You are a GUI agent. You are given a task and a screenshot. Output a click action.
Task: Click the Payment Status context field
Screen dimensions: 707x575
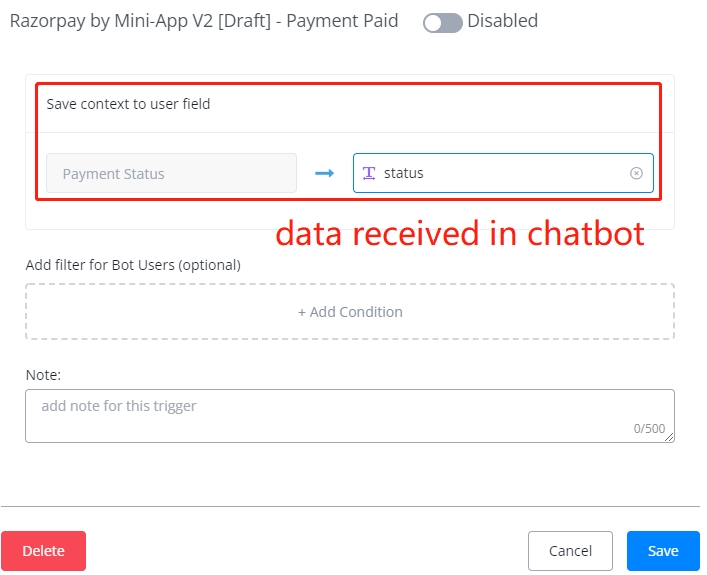pyautogui.click(x=171, y=173)
